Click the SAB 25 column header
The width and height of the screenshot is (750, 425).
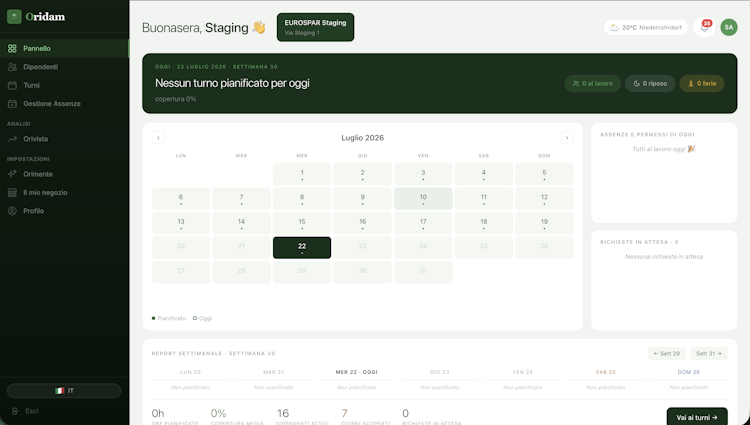pyautogui.click(x=606, y=372)
